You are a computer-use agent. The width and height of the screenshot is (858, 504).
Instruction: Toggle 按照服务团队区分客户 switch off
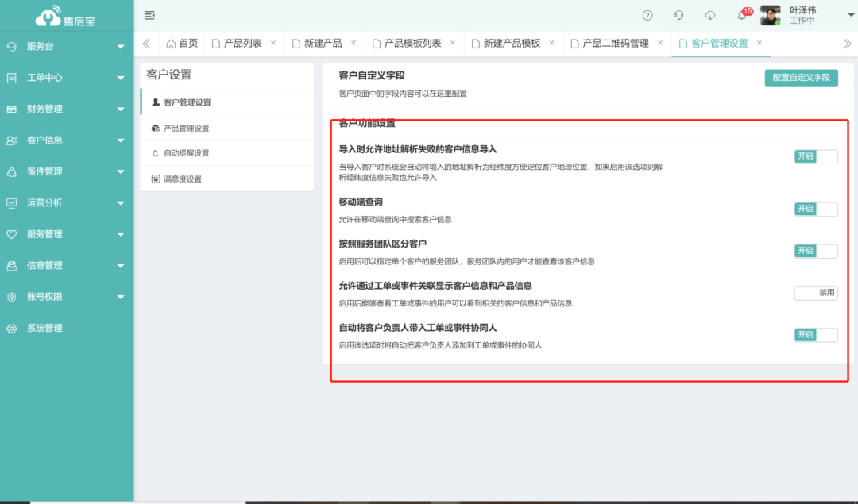coord(816,251)
